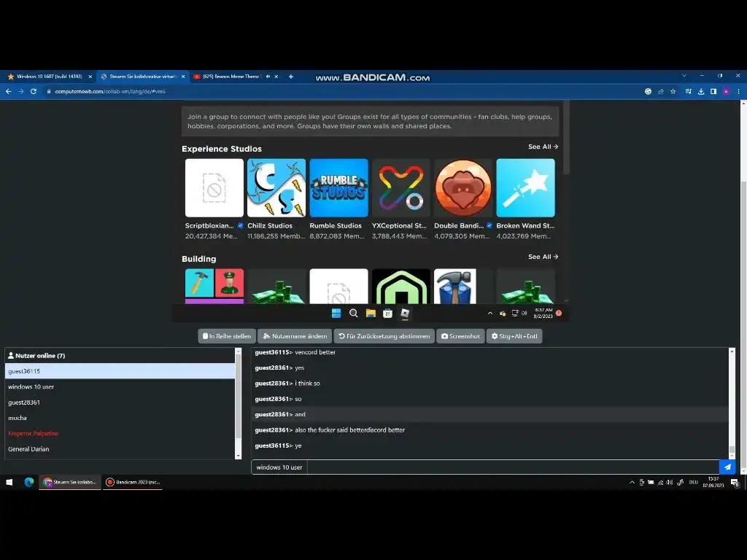
Task: Select windows 10 user in user list
Action: pyautogui.click(x=120, y=387)
